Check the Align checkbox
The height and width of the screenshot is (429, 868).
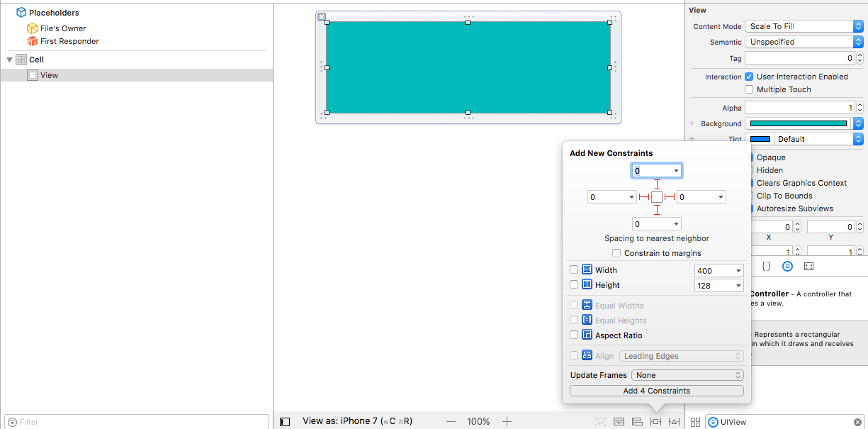(x=574, y=356)
